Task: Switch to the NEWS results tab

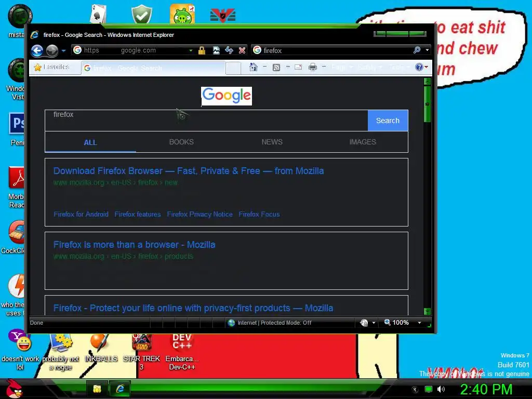Action: (272, 142)
